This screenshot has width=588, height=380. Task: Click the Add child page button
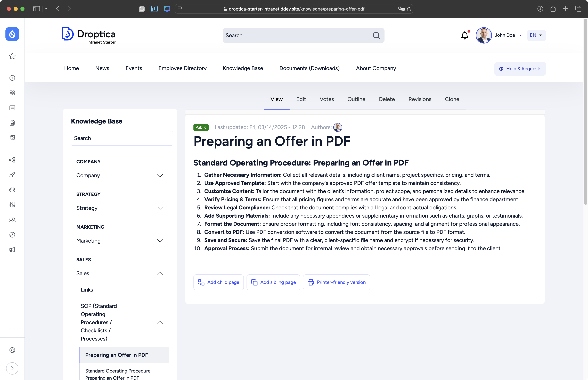218,282
